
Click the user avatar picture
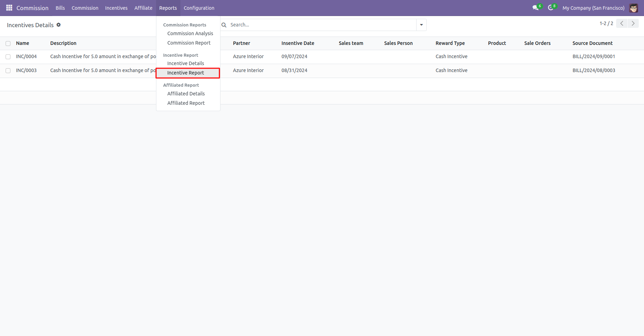(x=634, y=8)
